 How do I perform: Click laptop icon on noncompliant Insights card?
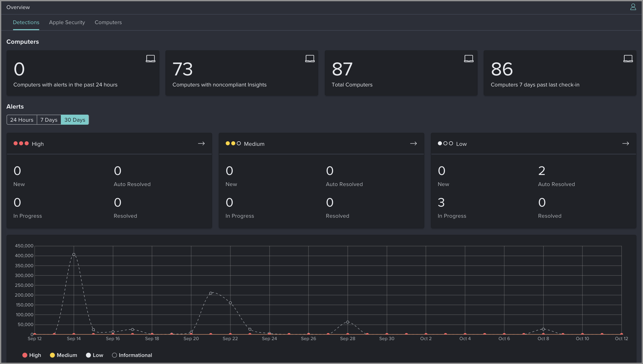[310, 59]
